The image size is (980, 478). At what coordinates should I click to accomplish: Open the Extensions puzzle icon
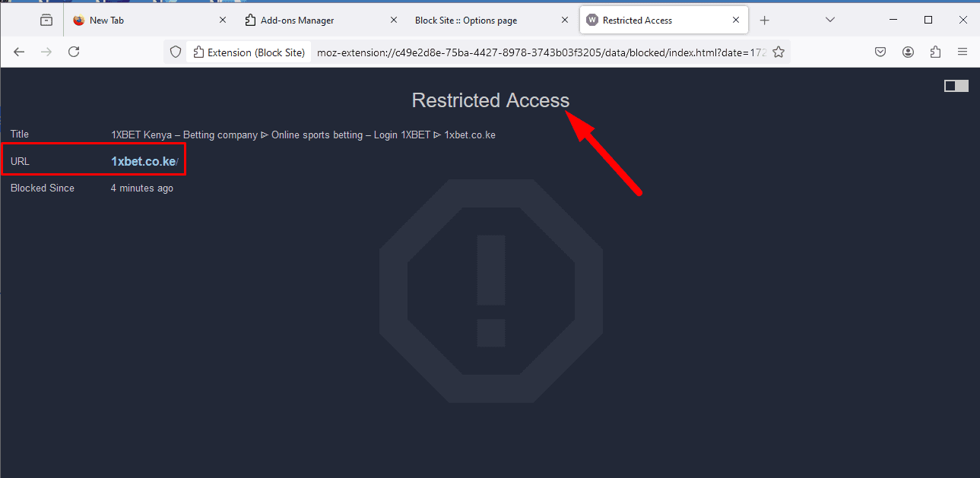pyautogui.click(x=935, y=52)
